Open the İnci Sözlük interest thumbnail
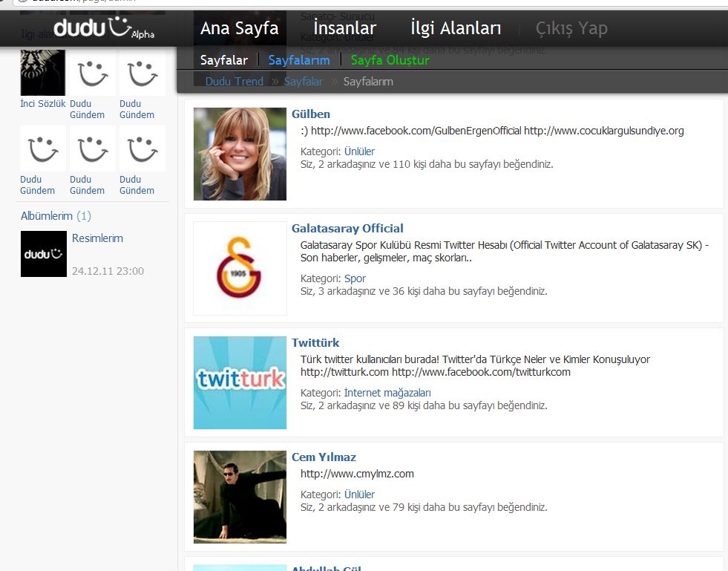 [43, 73]
